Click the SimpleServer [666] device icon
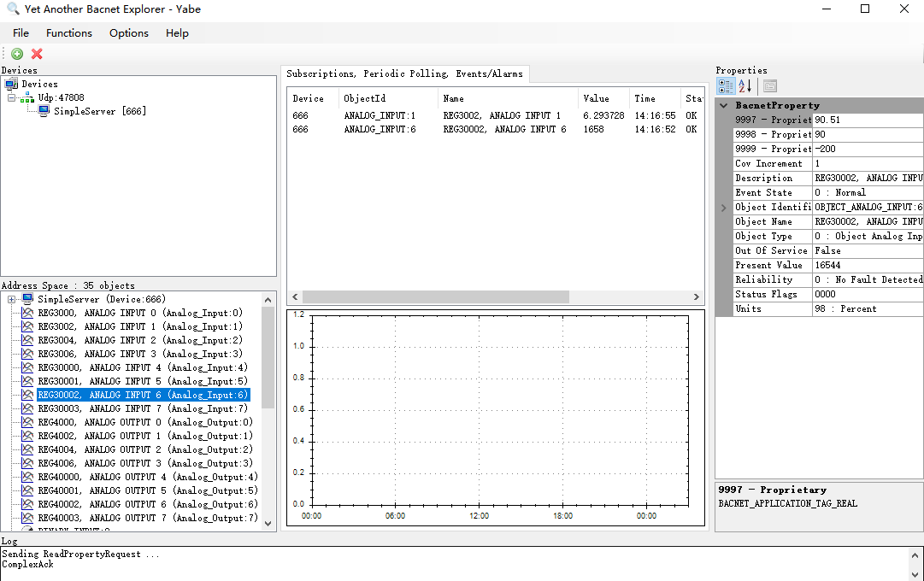The image size is (924, 581). click(44, 111)
